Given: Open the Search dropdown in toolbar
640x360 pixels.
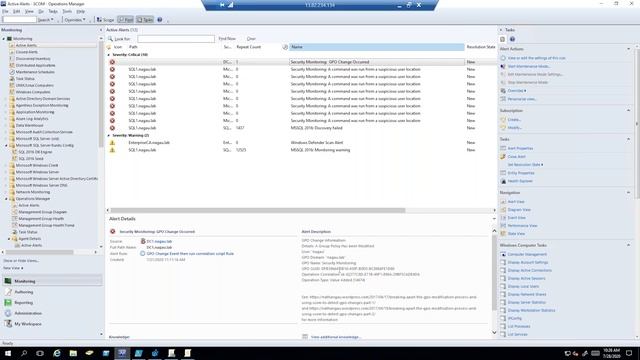Looking at the screenshot, I should tap(46, 20).
